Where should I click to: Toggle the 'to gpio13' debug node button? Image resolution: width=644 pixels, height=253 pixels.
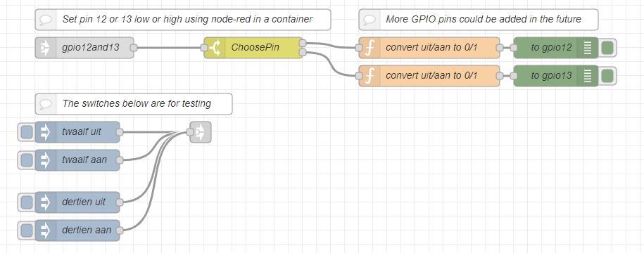tap(607, 76)
